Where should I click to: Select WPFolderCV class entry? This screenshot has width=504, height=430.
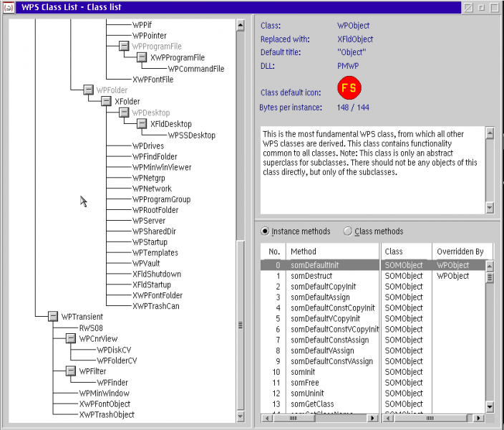[x=117, y=360]
